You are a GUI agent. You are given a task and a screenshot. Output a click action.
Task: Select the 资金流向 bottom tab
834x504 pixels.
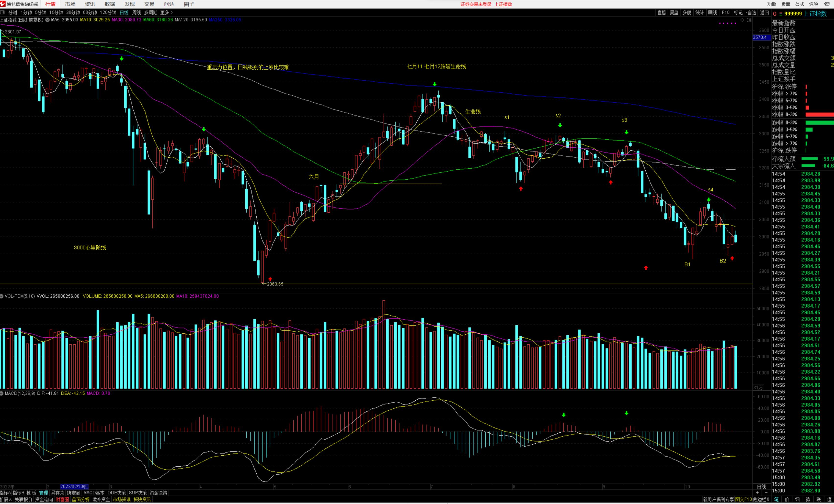coord(44,500)
